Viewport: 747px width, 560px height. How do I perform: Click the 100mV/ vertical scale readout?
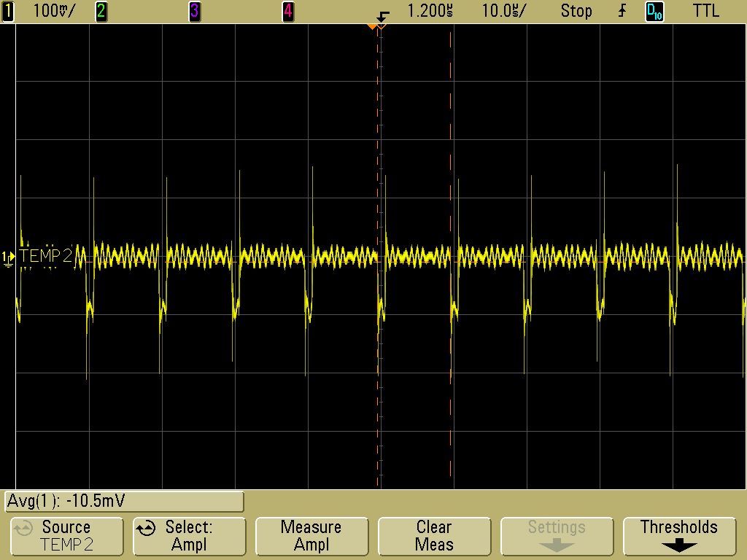click(53, 10)
